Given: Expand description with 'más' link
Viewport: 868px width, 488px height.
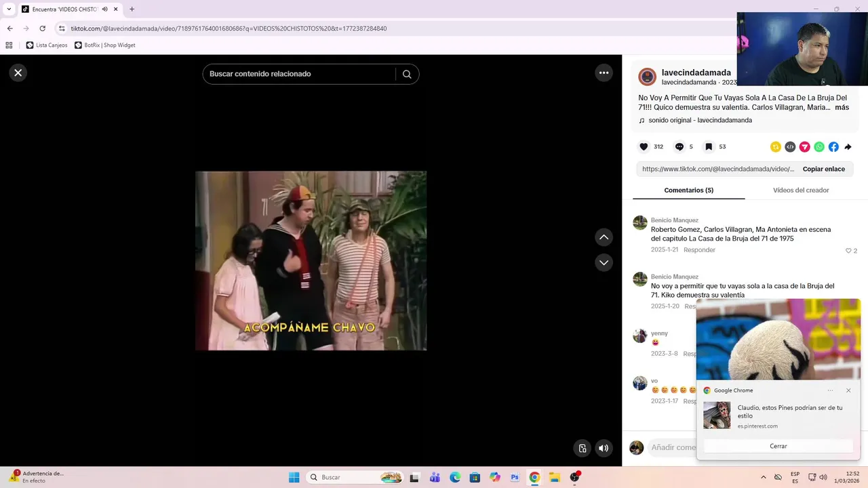Looking at the screenshot, I should click(x=842, y=107).
